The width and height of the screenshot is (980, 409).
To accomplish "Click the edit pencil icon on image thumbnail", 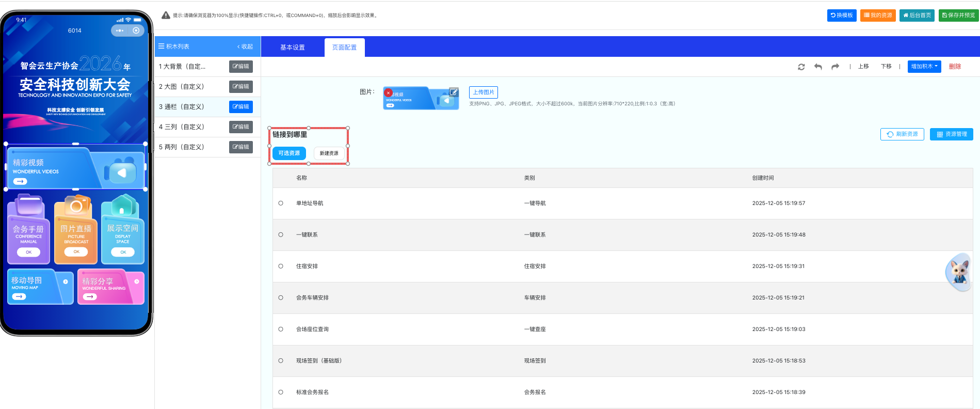I will click(453, 92).
